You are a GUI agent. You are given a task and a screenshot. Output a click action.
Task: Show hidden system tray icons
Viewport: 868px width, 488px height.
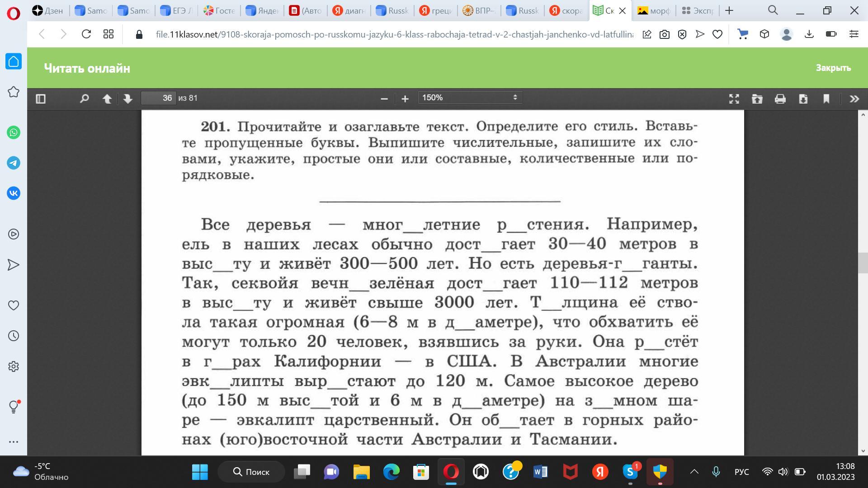tap(694, 472)
